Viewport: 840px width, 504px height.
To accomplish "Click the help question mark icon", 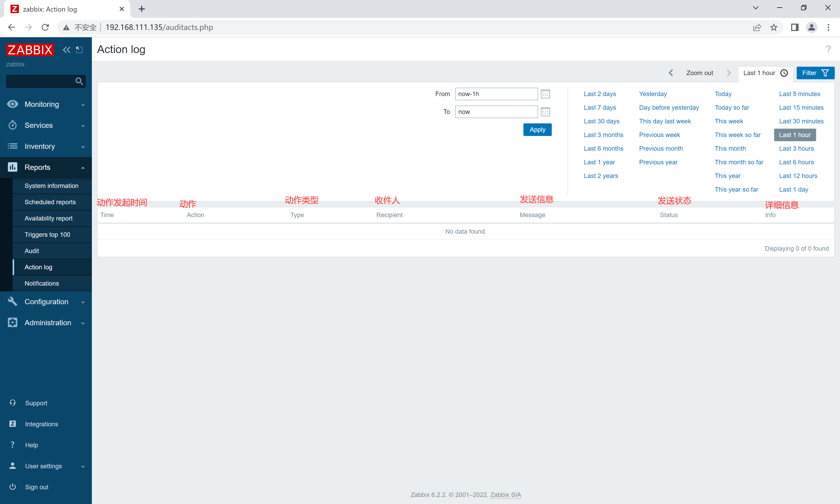I will (828, 49).
